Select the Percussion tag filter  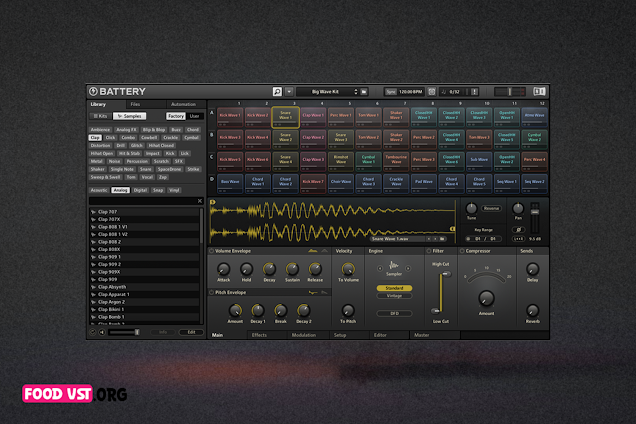point(137,161)
